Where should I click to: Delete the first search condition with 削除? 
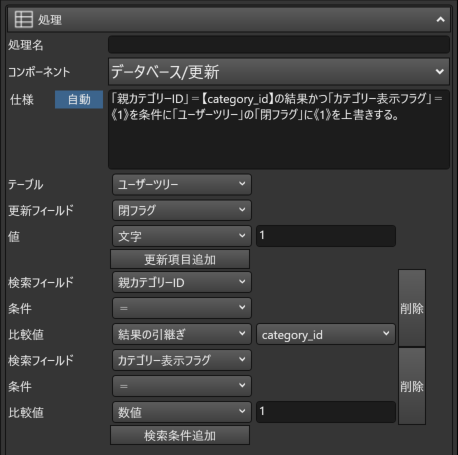click(412, 308)
